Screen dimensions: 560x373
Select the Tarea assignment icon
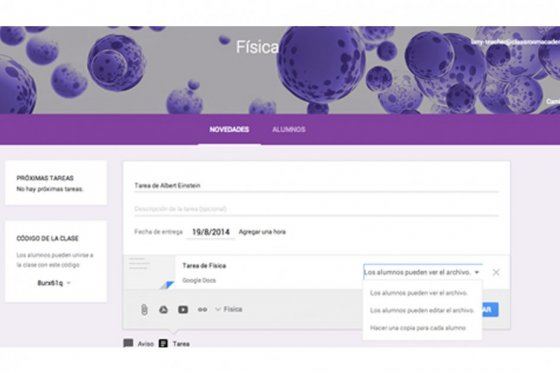point(163,343)
